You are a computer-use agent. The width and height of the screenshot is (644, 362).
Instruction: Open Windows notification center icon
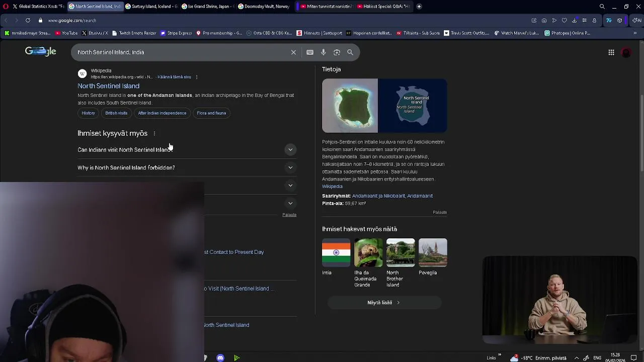click(634, 358)
